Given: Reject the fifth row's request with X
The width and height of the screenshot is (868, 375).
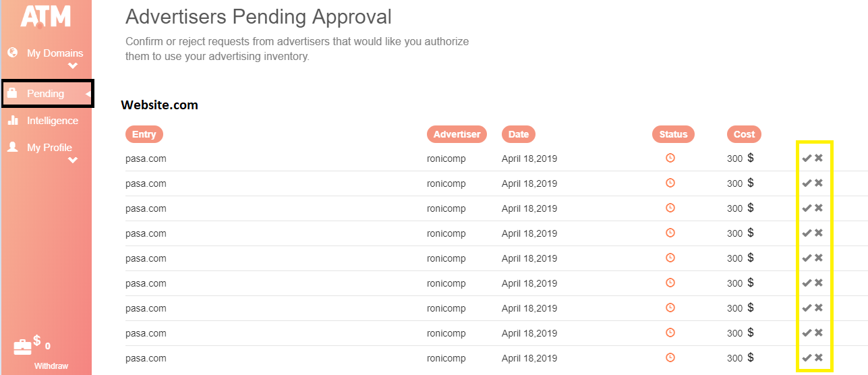Looking at the screenshot, I should point(819,258).
